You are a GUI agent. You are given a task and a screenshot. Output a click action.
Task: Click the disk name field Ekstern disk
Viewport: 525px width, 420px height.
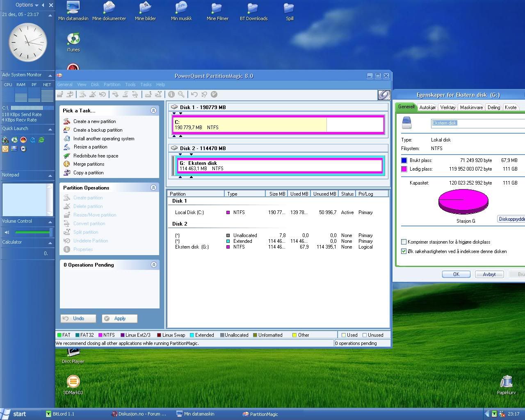[x=478, y=123]
